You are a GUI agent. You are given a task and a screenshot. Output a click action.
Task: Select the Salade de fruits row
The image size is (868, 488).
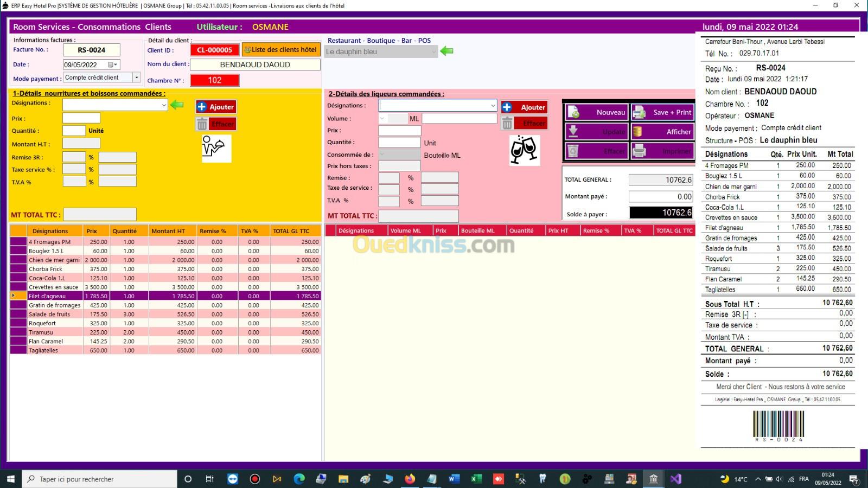tap(165, 314)
